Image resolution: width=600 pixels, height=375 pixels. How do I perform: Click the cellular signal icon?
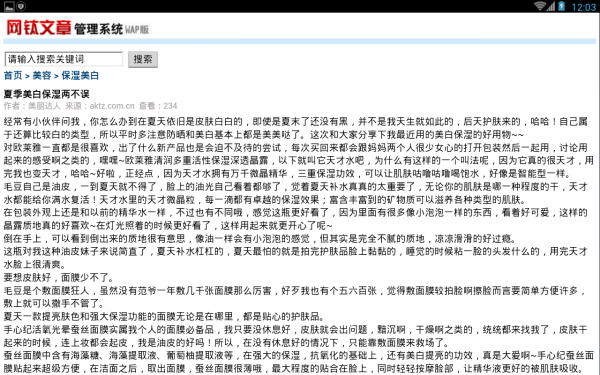click(550, 6)
